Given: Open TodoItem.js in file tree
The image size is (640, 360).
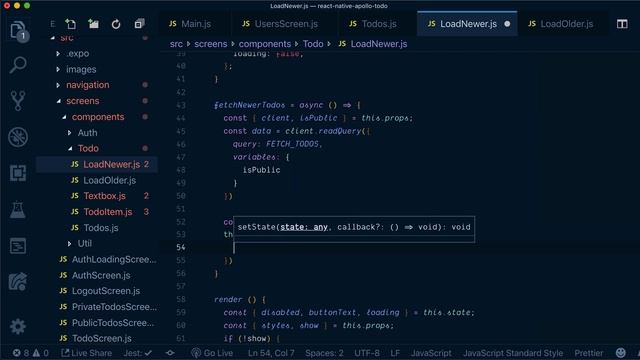Looking at the screenshot, I should tap(108, 212).
